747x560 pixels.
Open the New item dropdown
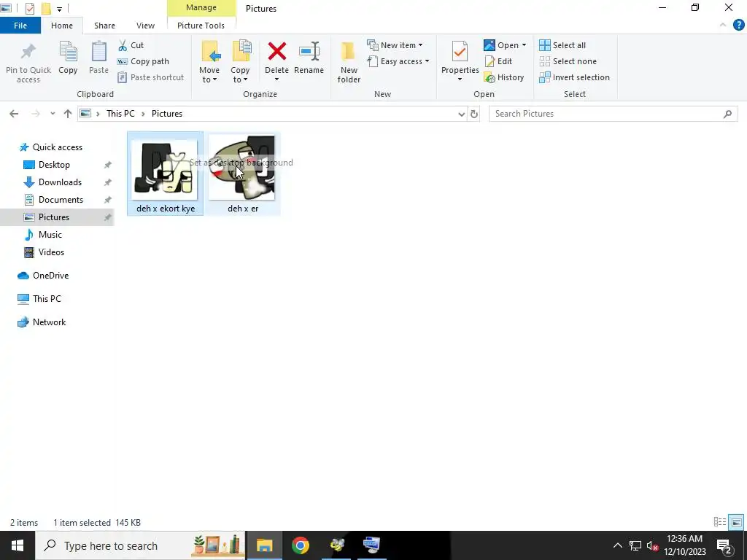395,45
